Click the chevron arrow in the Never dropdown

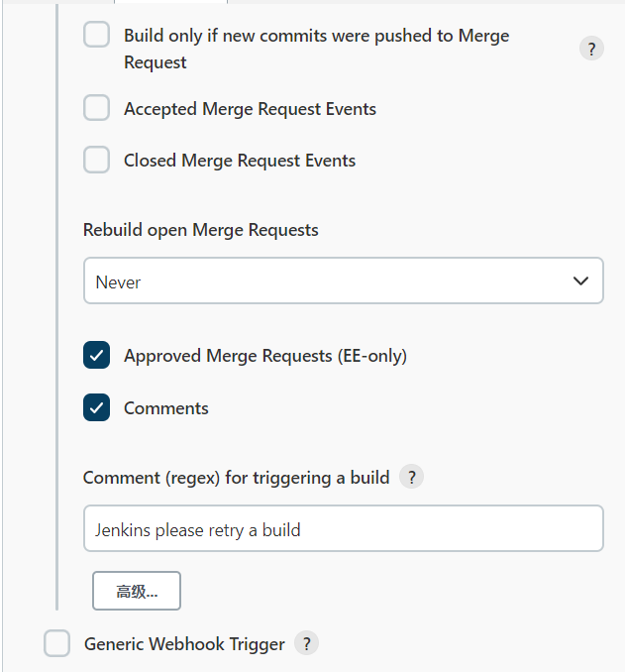click(581, 281)
